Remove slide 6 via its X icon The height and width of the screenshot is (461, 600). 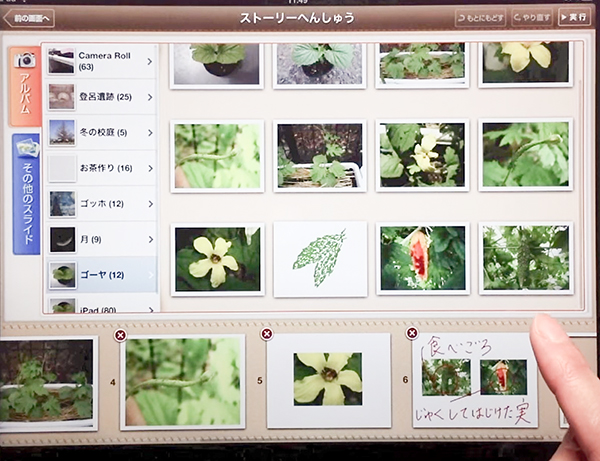[412, 333]
